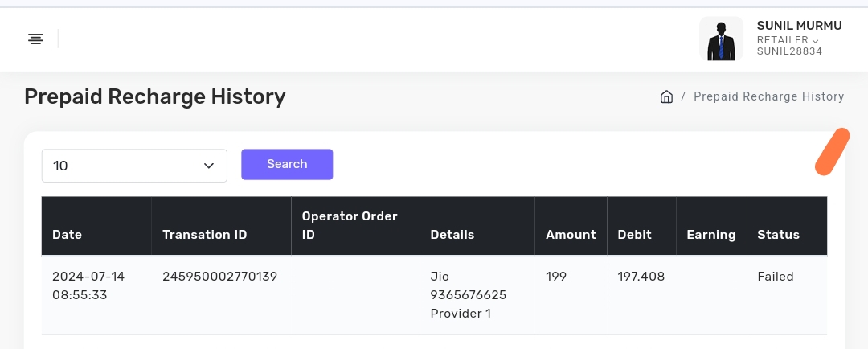This screenshot has width=868, height=349.
Task: Go to home via breadcrumb house icon
Action: (666, 97)
